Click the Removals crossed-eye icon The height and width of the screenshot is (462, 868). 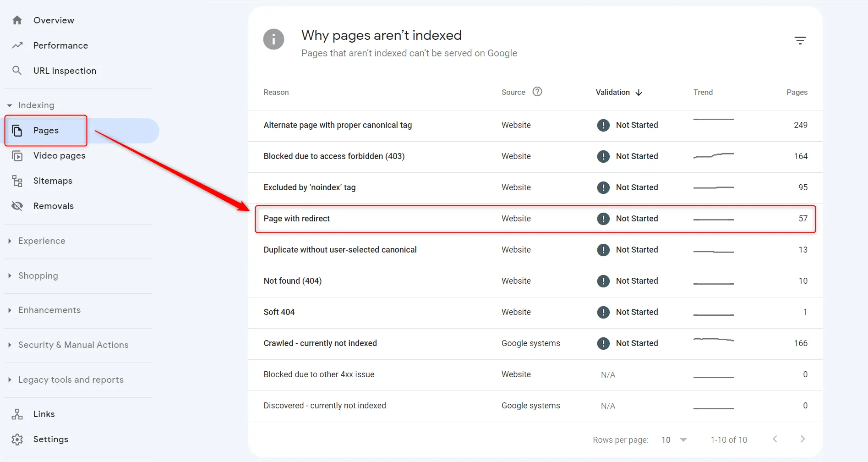tap(17, 206)
